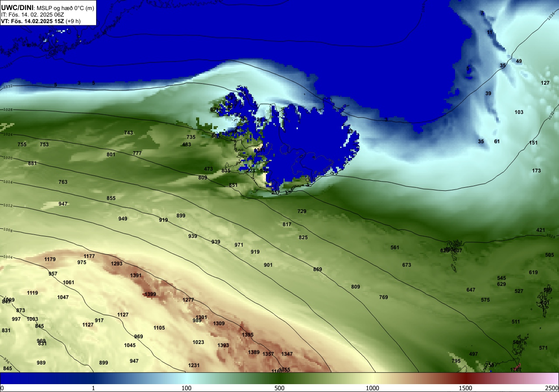Click the map value '483'
Viewport: 559px width, 392px height.
(186, 144)
